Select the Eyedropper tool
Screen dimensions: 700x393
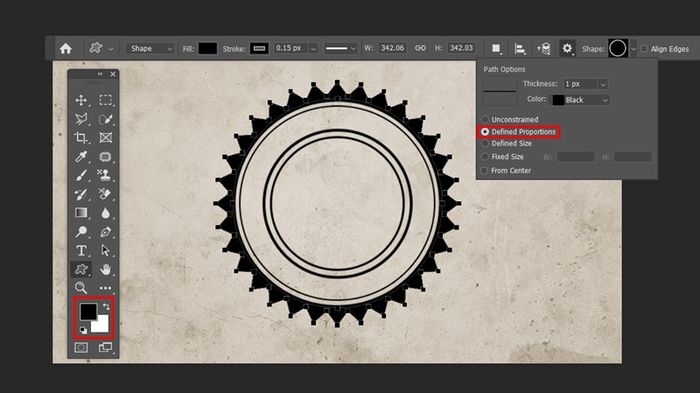(81, 156)
